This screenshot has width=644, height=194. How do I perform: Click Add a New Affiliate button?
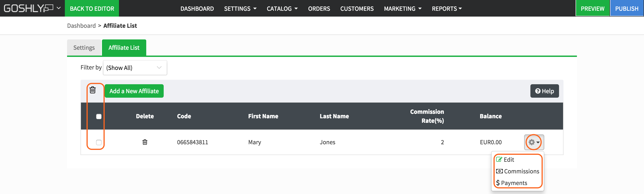[x=134, y=91]
